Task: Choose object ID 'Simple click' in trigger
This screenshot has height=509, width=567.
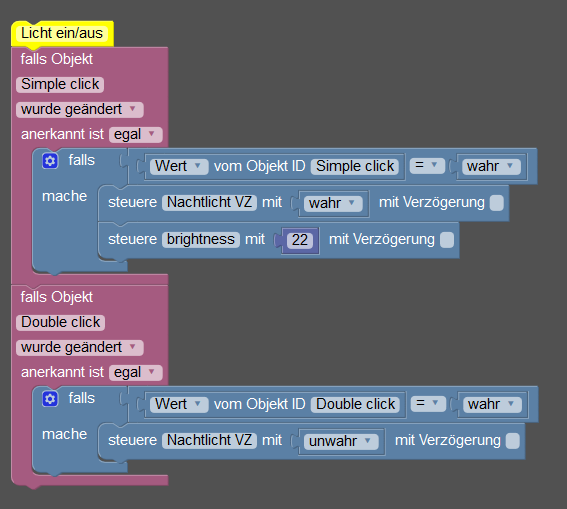Action: tap(60, 85)
